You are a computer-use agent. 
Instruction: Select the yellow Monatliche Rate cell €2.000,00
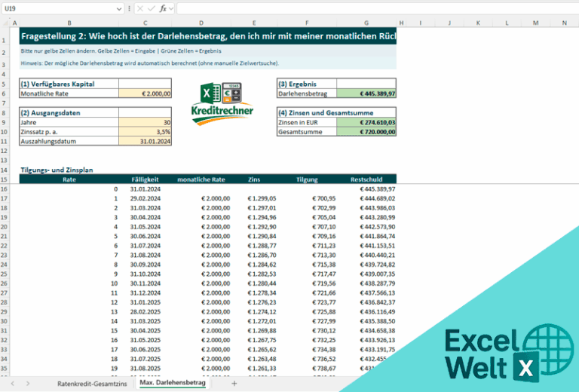pos(145,93)
